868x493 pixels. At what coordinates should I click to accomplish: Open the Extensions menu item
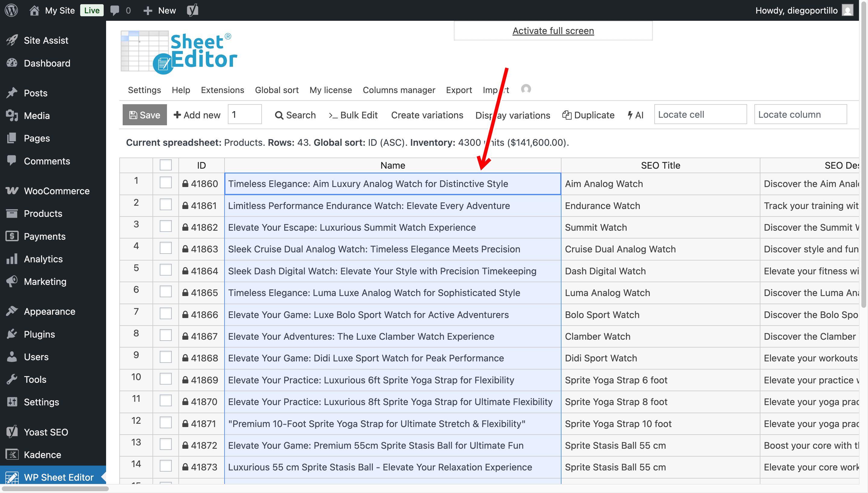222,90
